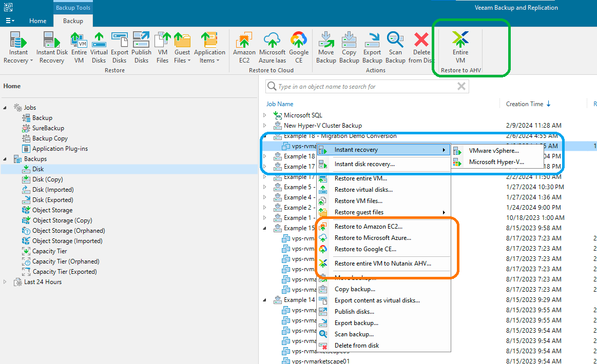597x364 pixels.
Task: Sort by the Job Name column
Action: [x=279, y=104]
